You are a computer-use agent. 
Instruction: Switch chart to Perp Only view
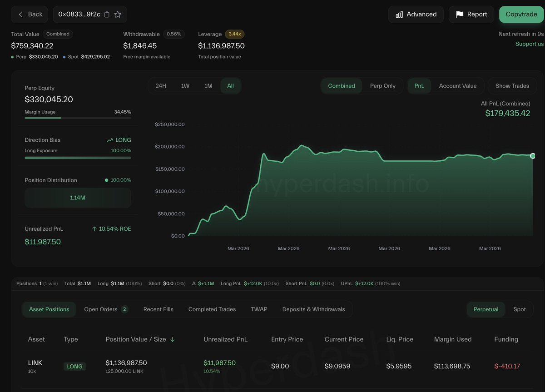[x=383, y=86]
